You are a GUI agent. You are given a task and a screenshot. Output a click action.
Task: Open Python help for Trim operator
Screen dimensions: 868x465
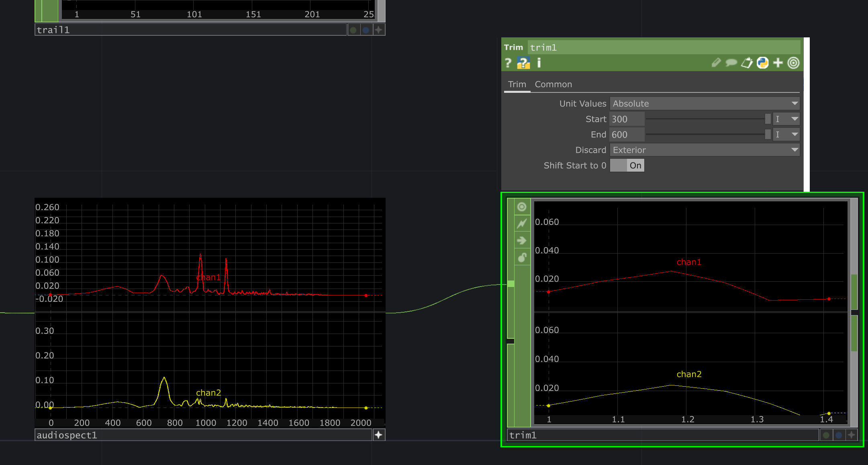point(523,63)
